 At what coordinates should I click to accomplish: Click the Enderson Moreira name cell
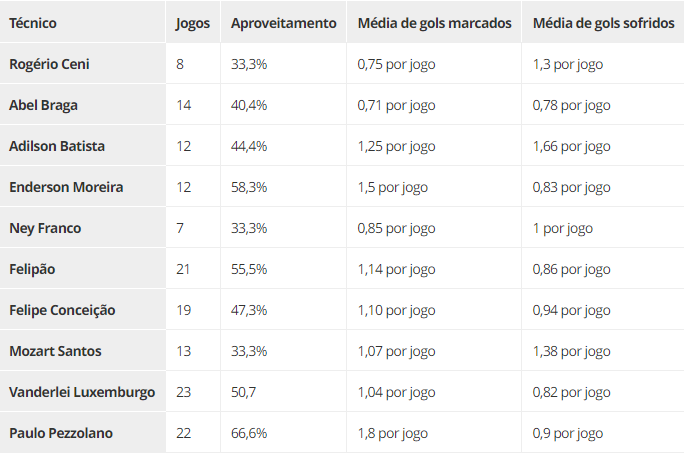tap(66, 187)
